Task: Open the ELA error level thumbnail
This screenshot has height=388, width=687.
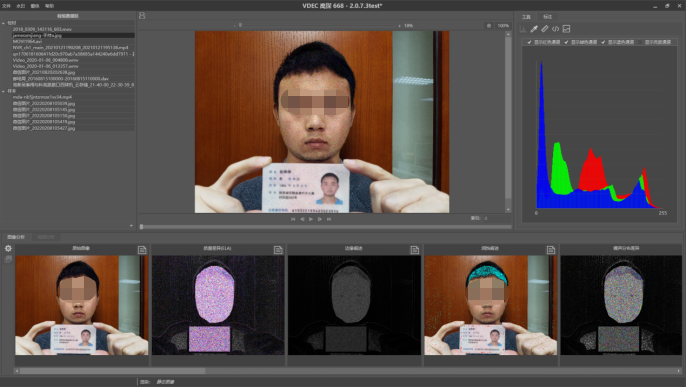Action: (x=218, y=305)
